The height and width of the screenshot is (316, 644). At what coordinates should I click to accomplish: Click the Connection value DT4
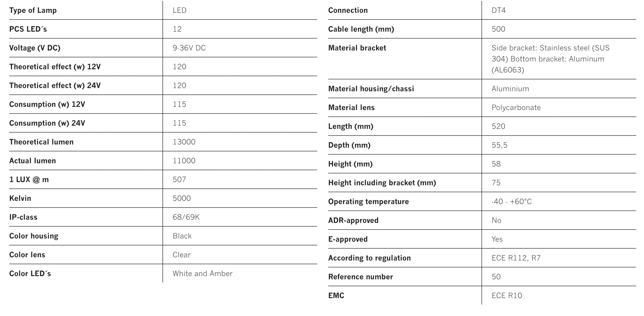coord(499,10)
